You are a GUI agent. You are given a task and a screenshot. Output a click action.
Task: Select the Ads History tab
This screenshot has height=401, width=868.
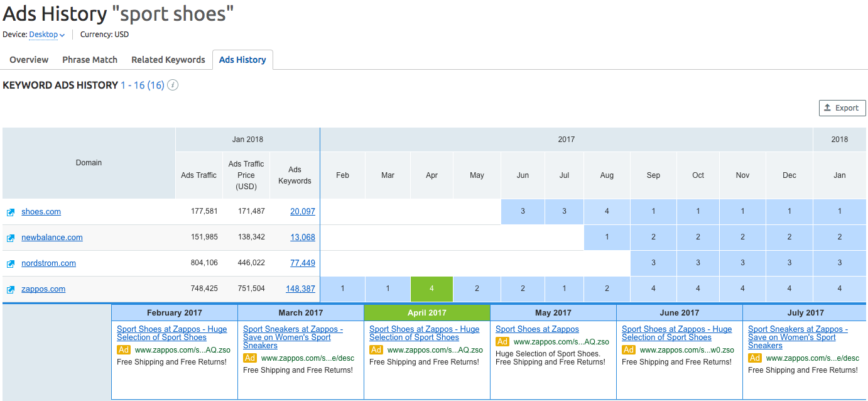point(242,60)
